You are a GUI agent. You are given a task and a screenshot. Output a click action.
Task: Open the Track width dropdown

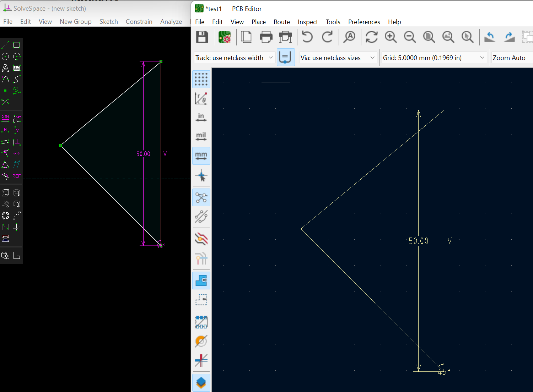click(x=235, y=58)
